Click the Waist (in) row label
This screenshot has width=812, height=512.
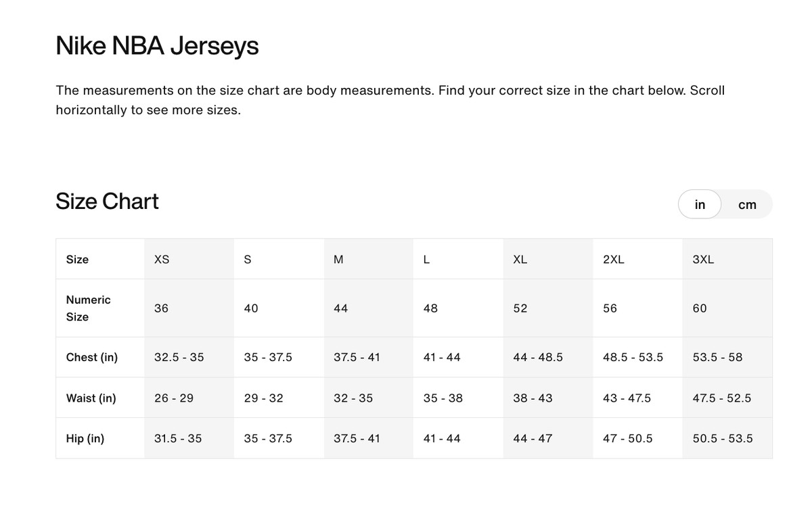click(91, 398)
